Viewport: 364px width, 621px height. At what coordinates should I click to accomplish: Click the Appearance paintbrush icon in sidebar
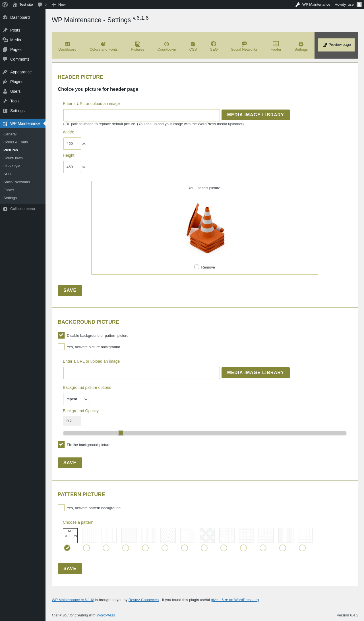pyautogui.click(x=5, y=72)
